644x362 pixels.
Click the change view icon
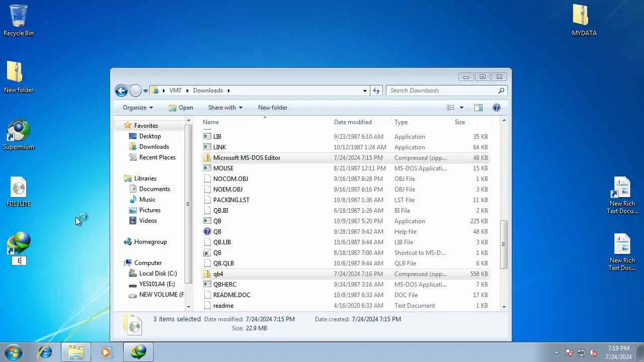point(451,108)
